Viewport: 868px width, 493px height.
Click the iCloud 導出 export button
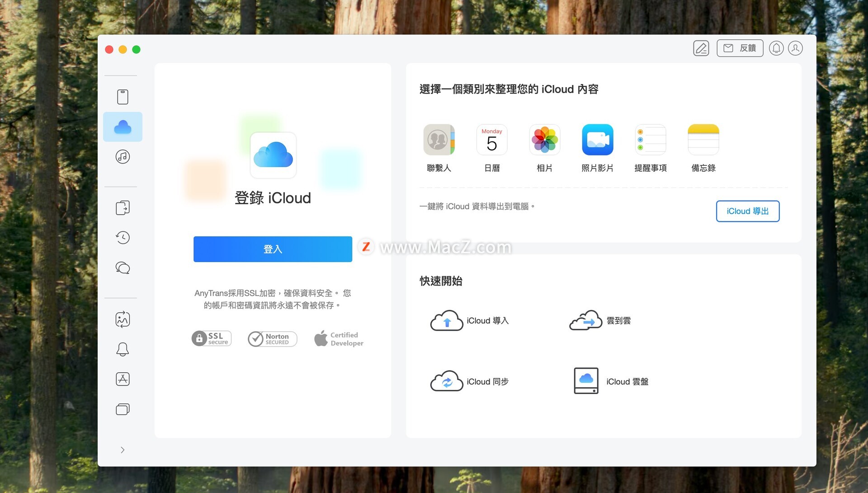coord(748,211)
